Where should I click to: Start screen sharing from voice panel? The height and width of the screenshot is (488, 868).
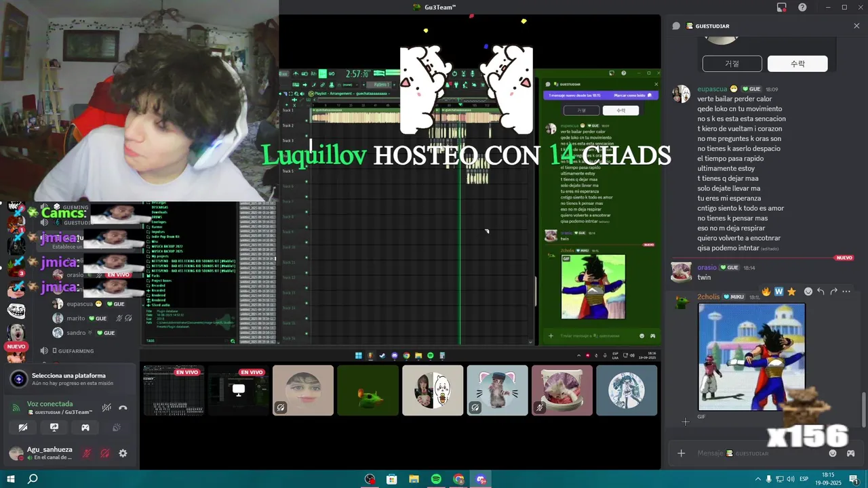coord(54,428)
